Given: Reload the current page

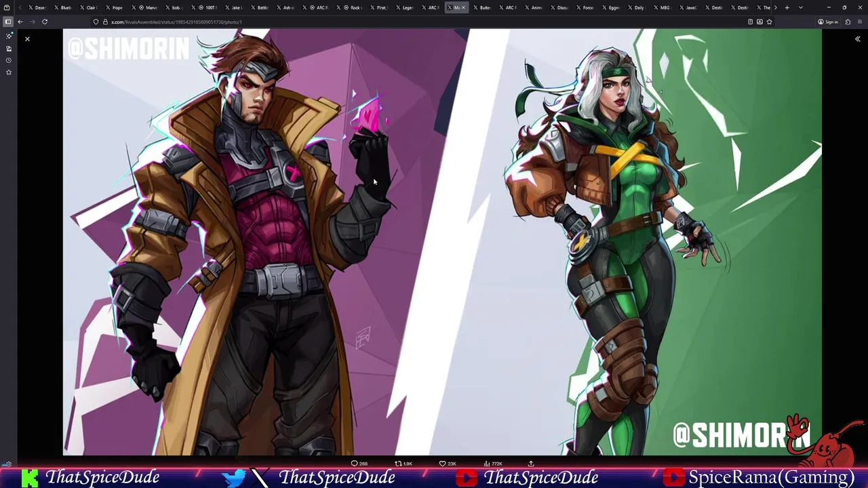Looking at the screenshot, I should click(x=45, y=22).
